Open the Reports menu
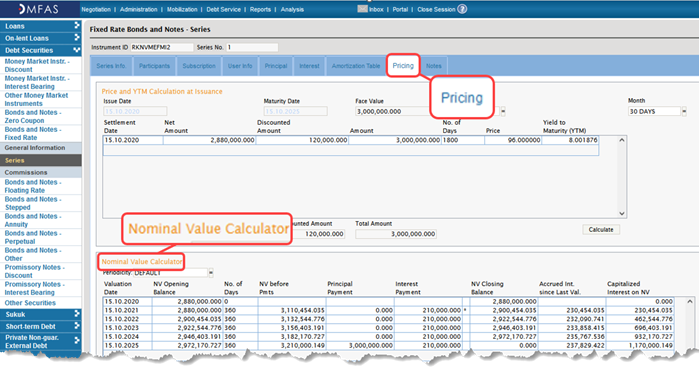The image size is (699, 367). [260, 9]
